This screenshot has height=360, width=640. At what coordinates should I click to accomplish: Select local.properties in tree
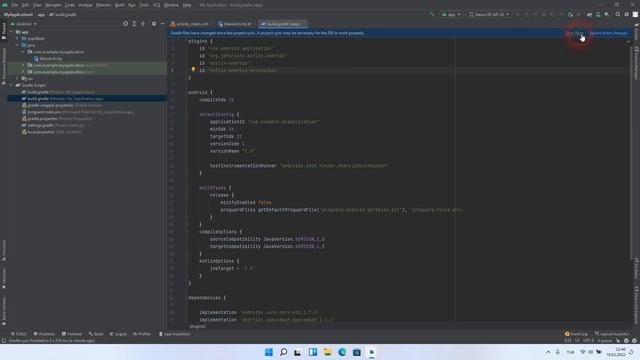(x=51, y=132)
